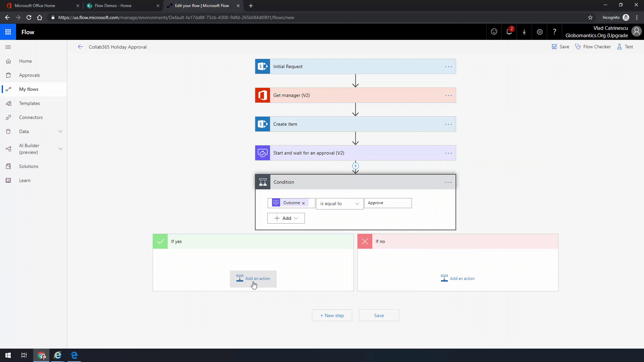Image resolution: width=644 pixels, height=362 pixels.
Task: Open Chrome's three-dot menu
Action: (x=637, y=17)
